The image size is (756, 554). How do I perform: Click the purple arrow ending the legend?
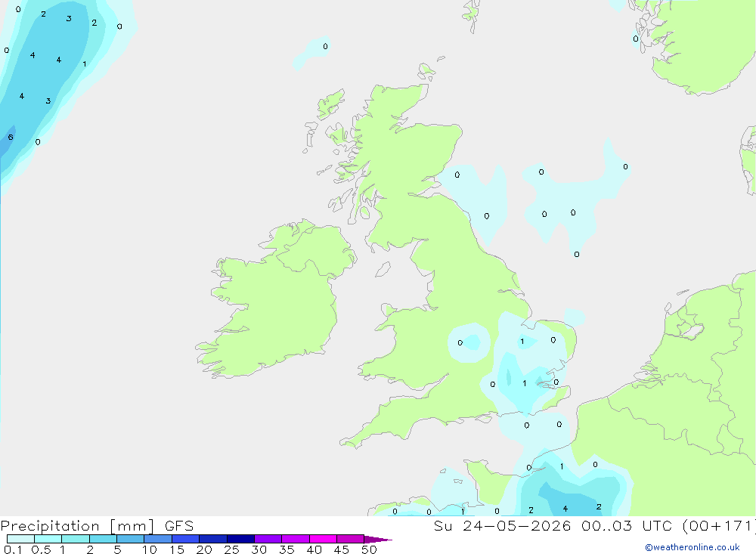click(378, 540)
